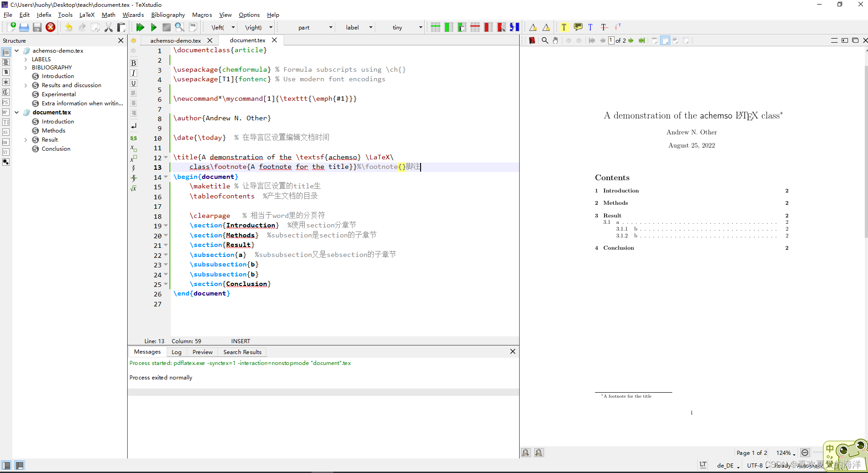This screenshot has width=868, height=473.
Task: Toggle the TI TikZ side panel icon
Action: 6,122
